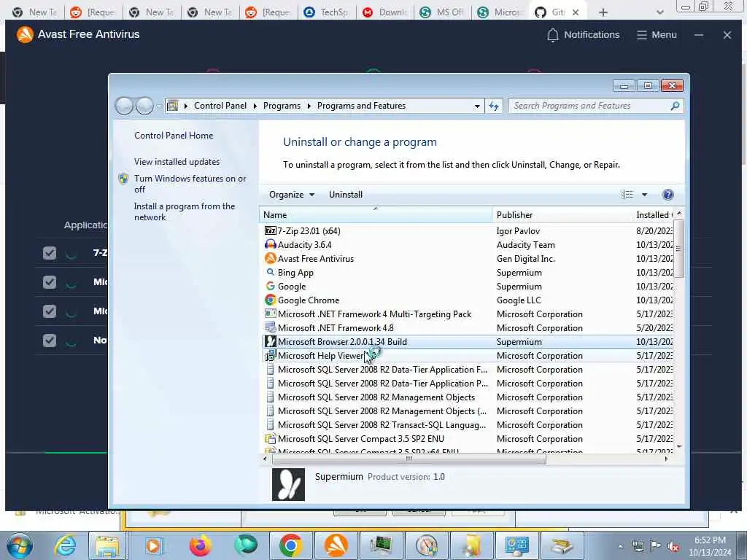This screenshot has height=560, width=747.
Task: Click the refresh button beside address bar
Action: click(x=494, y=106)
